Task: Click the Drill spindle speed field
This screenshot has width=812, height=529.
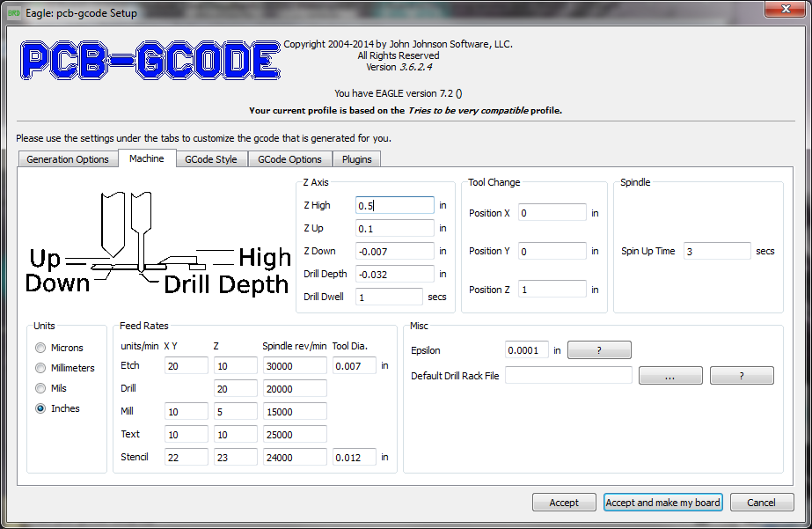Action: [x=295, y=388]
